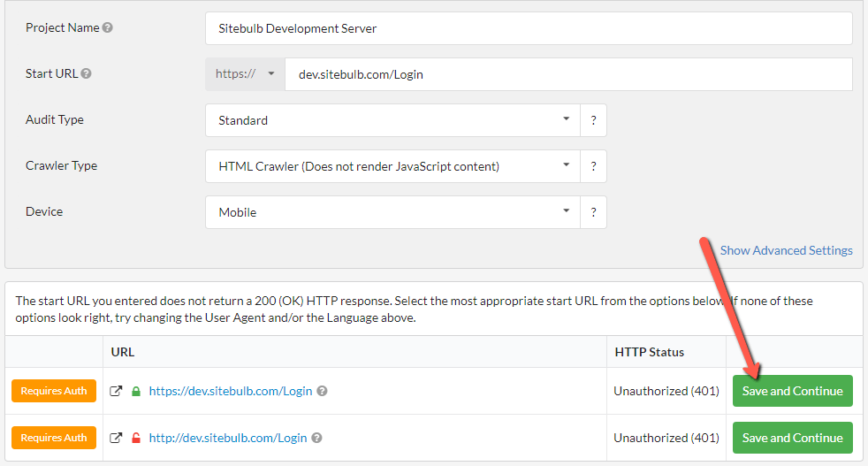Viewport: 868px width, 466px height.
Task: Open the Audit Type Standard dropdown
Action: point(392,120)
